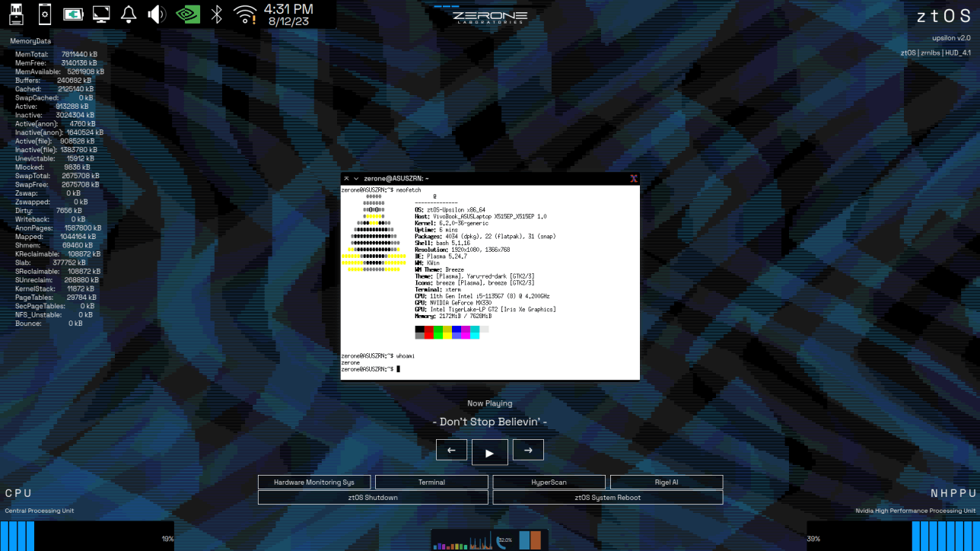Click the 'MemAvailable' value line

tap(59, 72)
